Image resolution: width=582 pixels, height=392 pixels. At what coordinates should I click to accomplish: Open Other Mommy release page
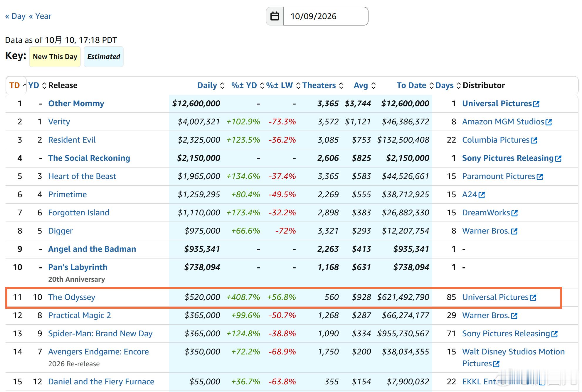click(76, 104)
